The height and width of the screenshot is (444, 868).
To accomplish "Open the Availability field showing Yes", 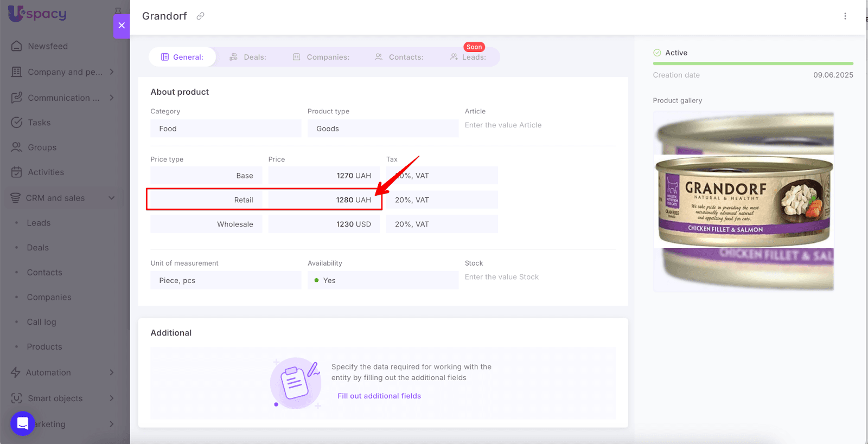I will pos(382,280).
